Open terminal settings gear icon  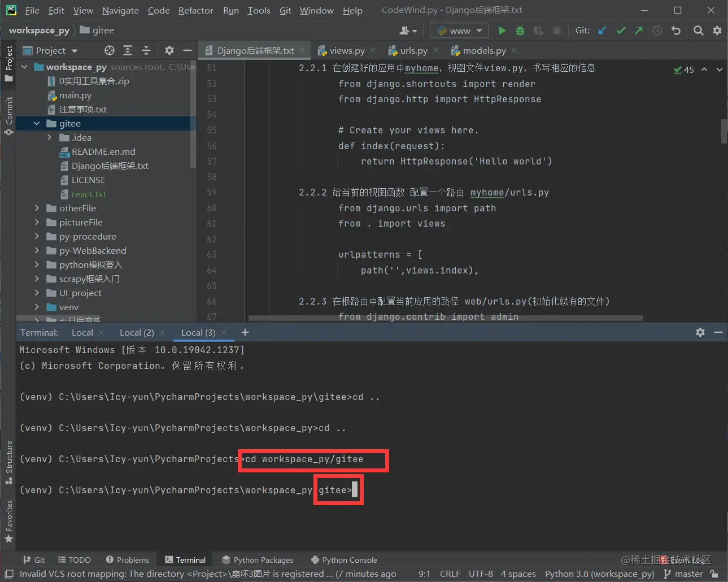(x=700, y=332)
